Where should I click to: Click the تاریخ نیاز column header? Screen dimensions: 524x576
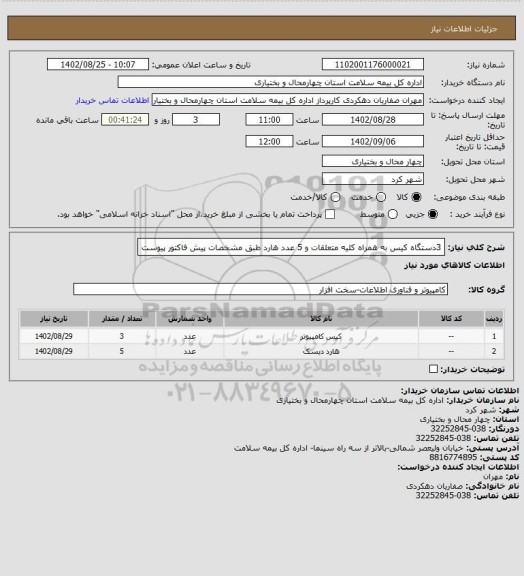[x=54, y=319]
